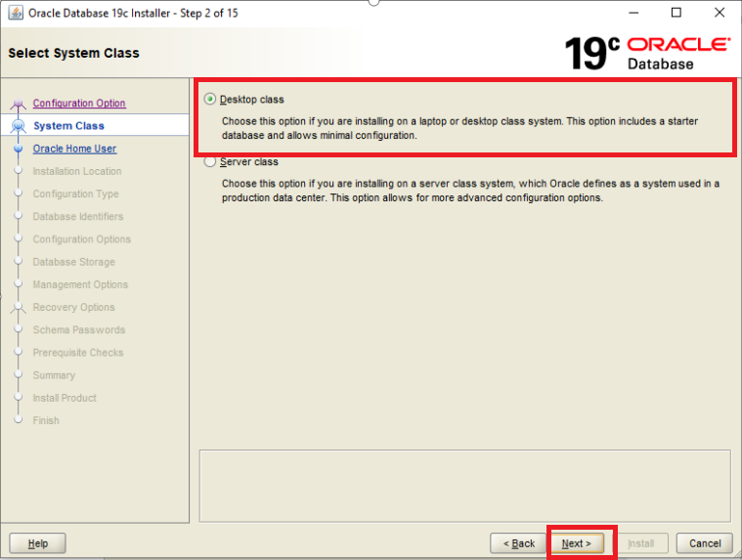Viewport: 742px width, 560px height.
Task: Click the Recovery Options step marker icon
Action: click(x=18, y=307)
